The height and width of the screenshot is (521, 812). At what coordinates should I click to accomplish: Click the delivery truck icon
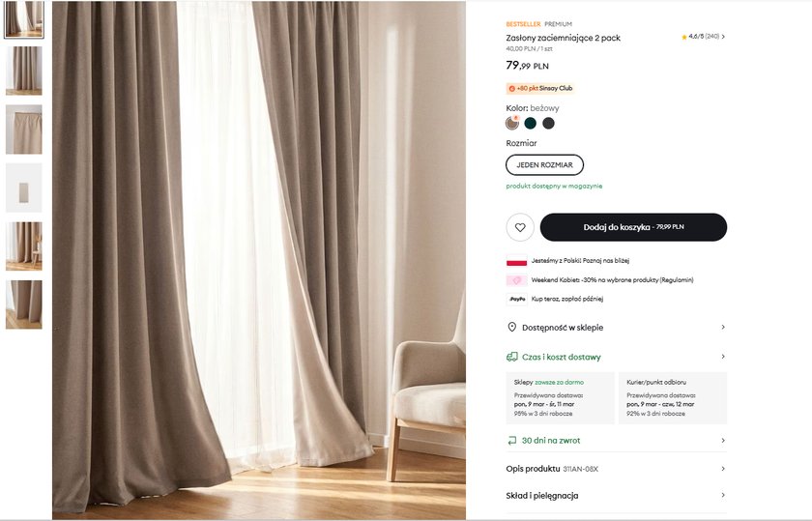511,357
